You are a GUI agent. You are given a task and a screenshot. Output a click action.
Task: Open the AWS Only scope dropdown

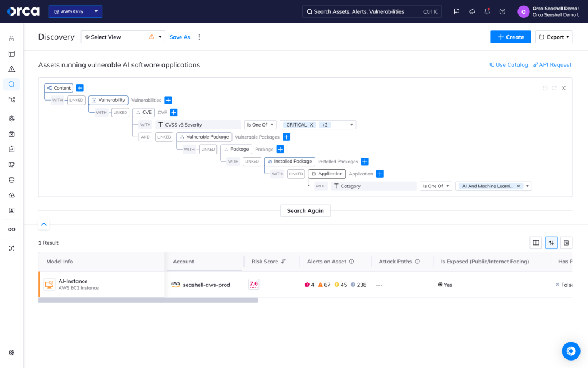point(75,11)
